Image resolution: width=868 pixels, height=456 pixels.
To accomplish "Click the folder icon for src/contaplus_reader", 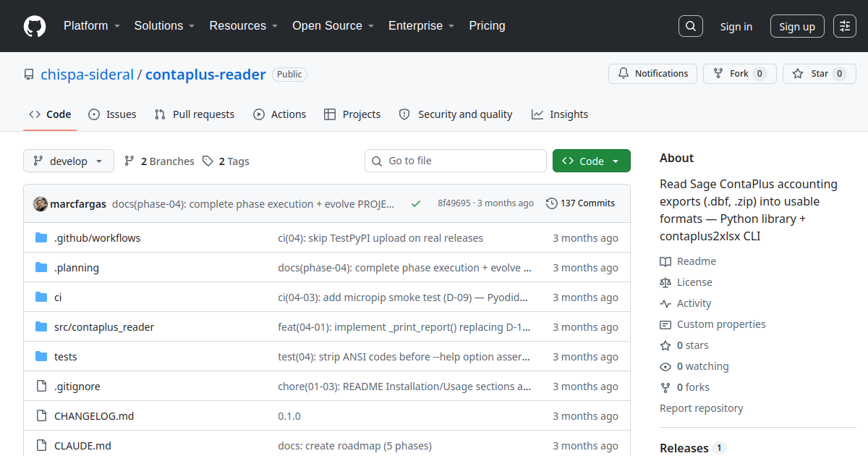I will point(41,327).
